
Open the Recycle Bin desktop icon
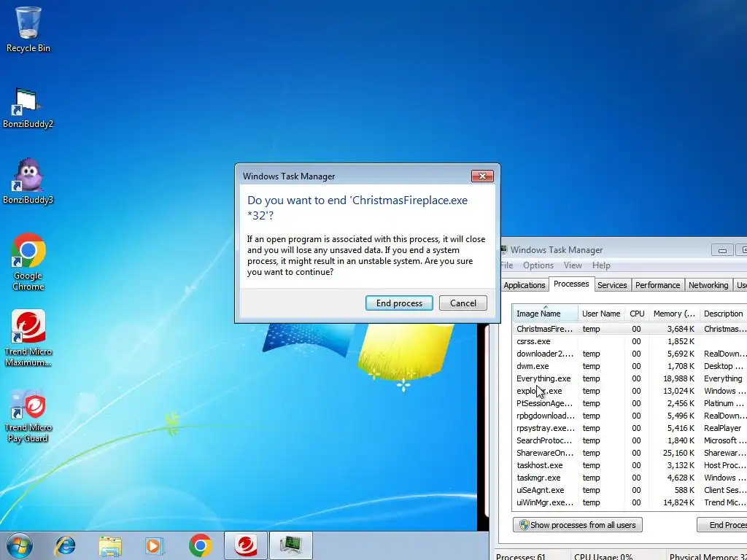(x=28, y=28)
